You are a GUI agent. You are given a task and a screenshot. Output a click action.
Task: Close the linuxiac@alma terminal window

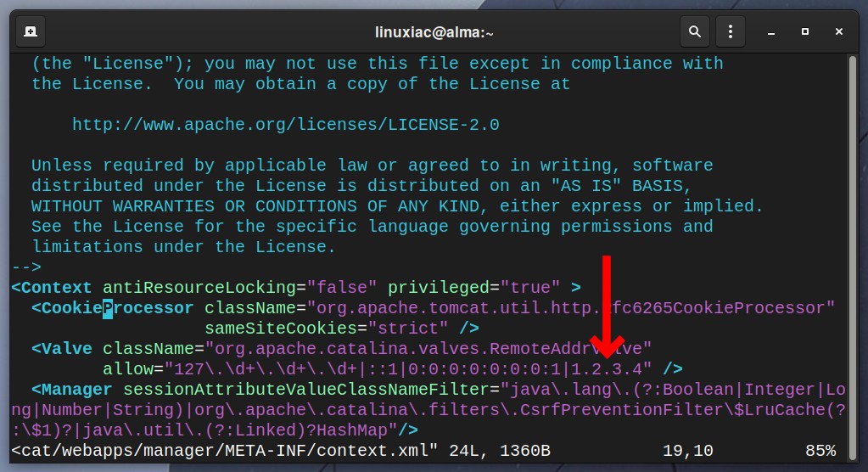point(838,32)
